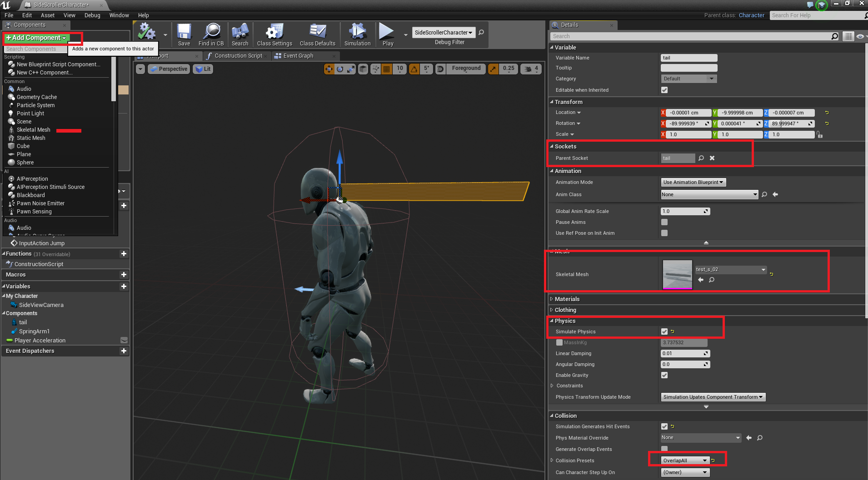Screen dimensions: 868x480
Task: Expand the Materials section
Action: pyautogui.click(x=552, y=299)
